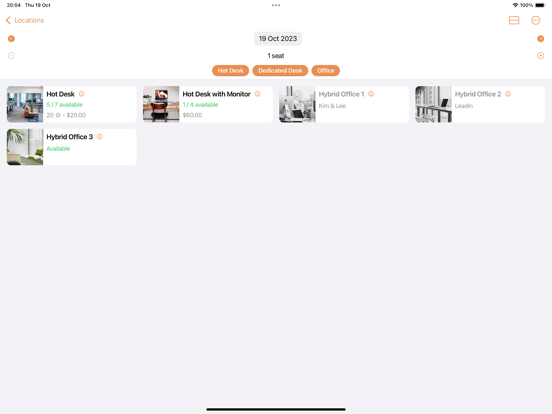Open the 19 Oct 2023 date picker
552x414 pixels.
pos(278,39)
